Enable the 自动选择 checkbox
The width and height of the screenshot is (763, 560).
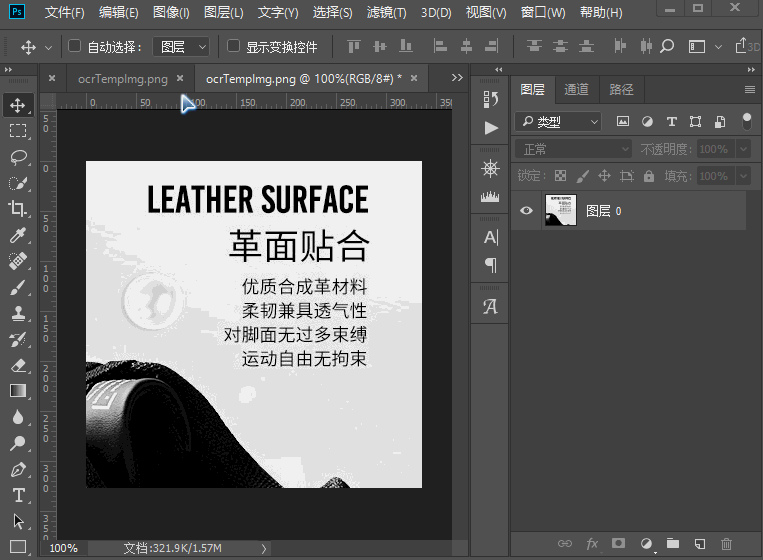point(74,46)
